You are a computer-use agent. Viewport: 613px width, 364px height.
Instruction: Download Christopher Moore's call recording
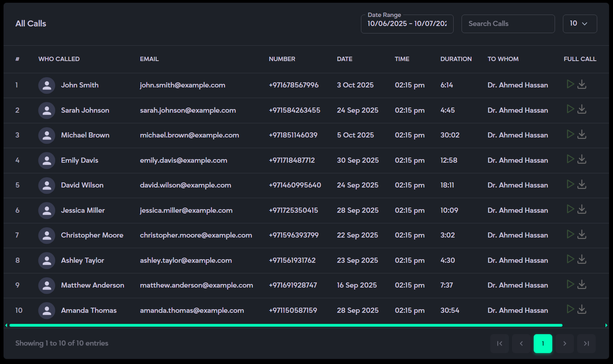(x=582, y=234)
